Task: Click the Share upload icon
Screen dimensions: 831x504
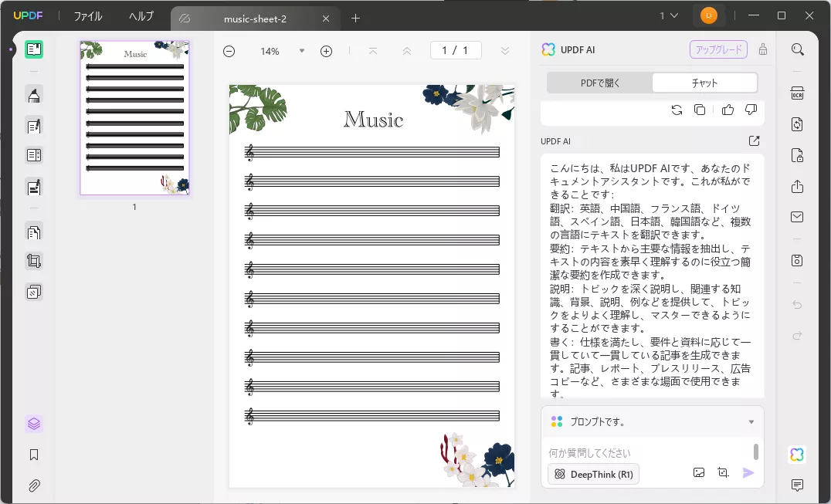Action: click(798, 186)
